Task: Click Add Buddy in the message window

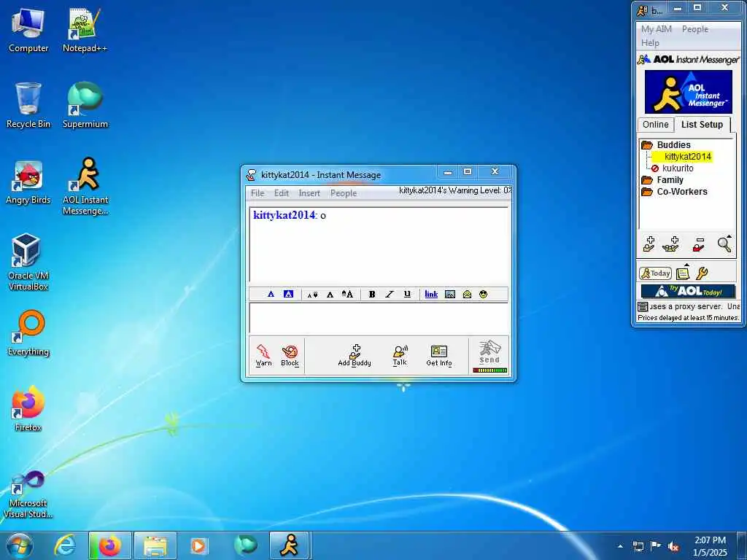Action: coord(355,355)
